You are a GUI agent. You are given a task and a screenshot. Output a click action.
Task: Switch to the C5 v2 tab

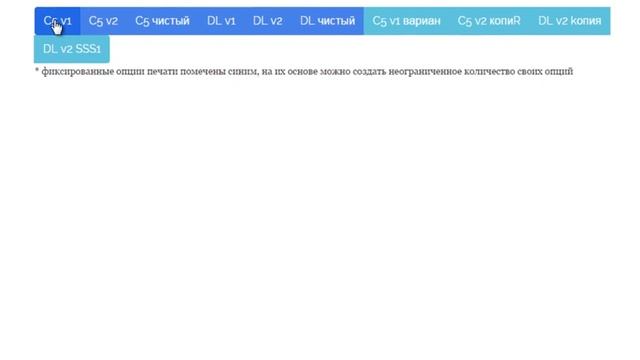tap(103, 21)
